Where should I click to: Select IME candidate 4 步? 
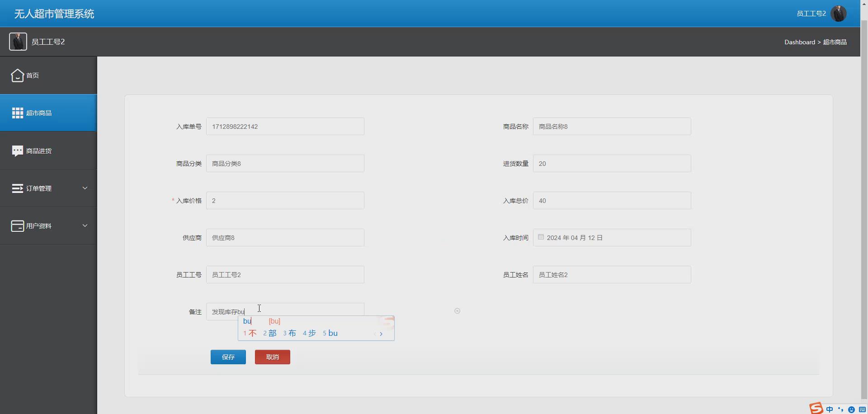click(x=310, y=333)
